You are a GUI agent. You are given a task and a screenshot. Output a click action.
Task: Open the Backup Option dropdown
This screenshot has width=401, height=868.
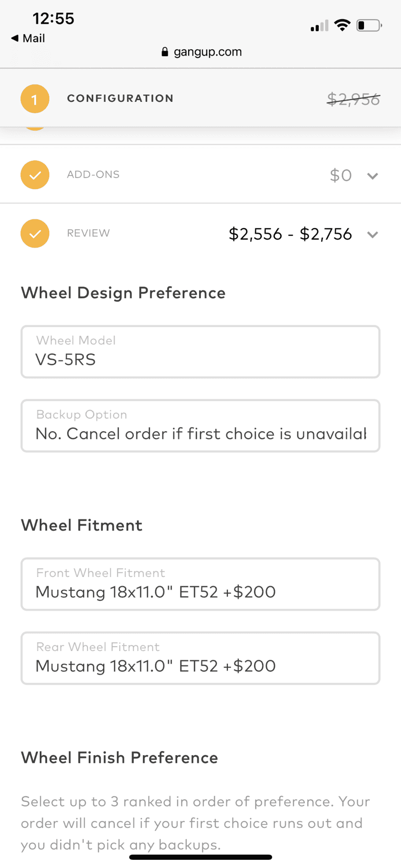point(200,426)
